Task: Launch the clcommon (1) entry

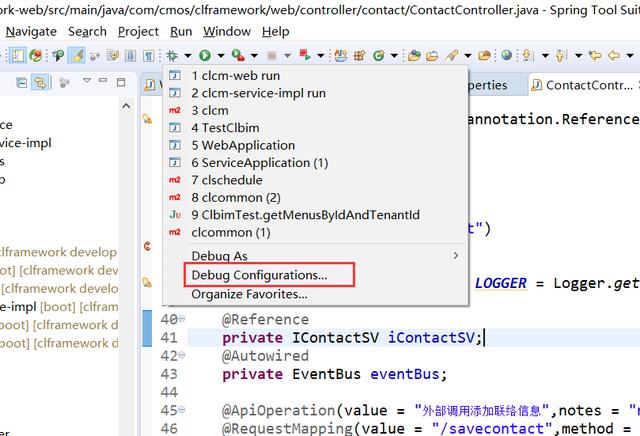Action: [315, 232]
